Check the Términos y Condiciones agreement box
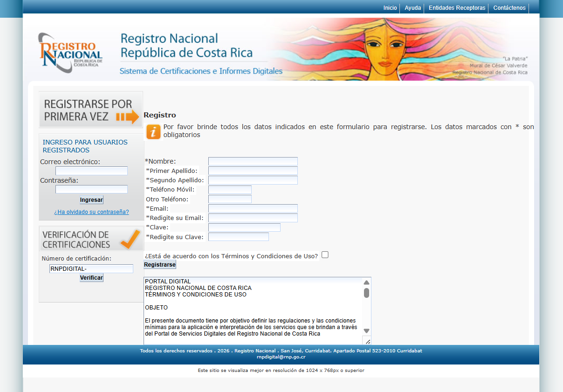 coord(325,254)
